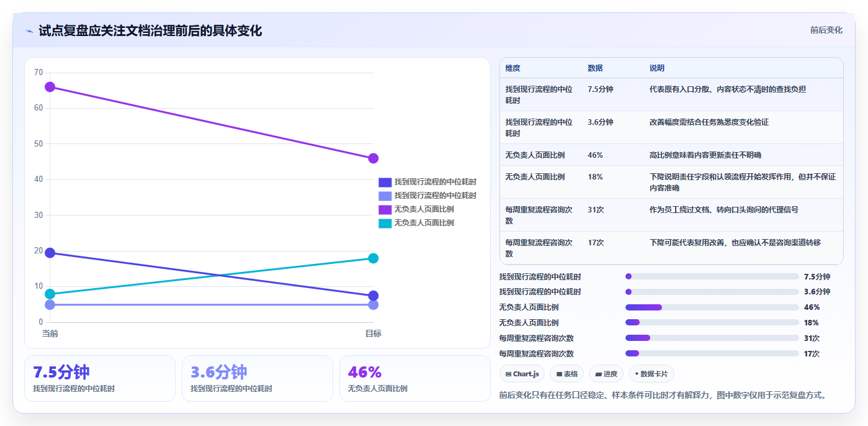Click the light periwinkle point at 当前

[50, 305]
